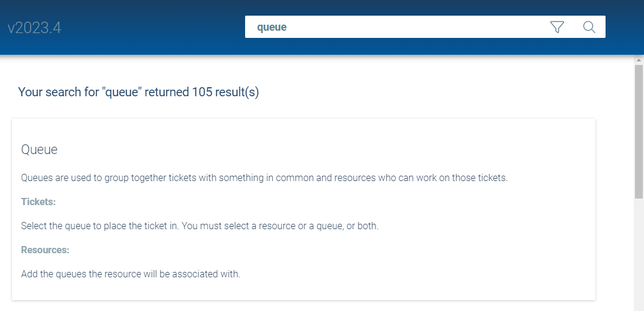Click the scrollbar up arrow
644x311 pixels.
639,60
